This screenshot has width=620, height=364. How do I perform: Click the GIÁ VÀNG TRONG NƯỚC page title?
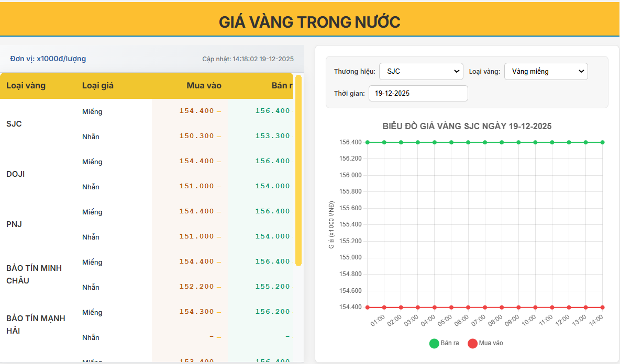tap(310, 22)
